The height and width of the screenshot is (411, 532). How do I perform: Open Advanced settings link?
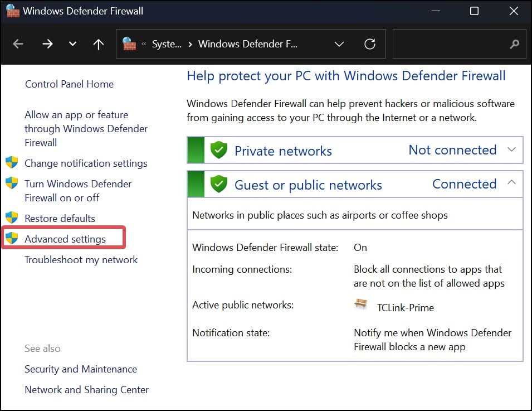point(65,239)
